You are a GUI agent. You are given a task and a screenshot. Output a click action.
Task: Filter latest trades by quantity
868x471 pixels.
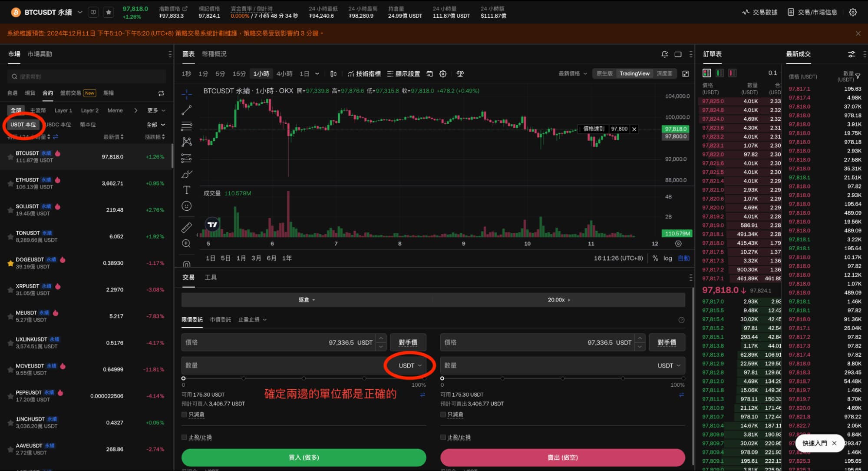pyautogui.click(x=858, y=76)
